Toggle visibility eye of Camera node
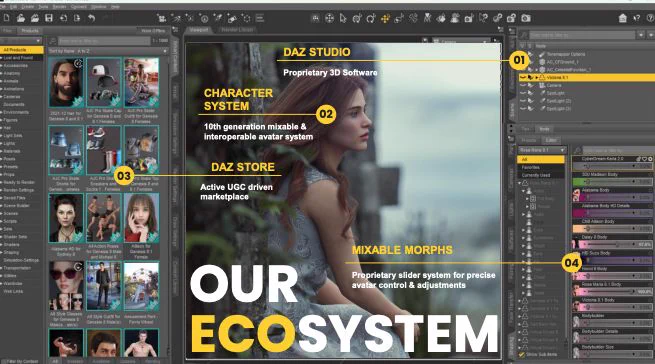This screenshot has width=655, height=364. tap(523, 85)
